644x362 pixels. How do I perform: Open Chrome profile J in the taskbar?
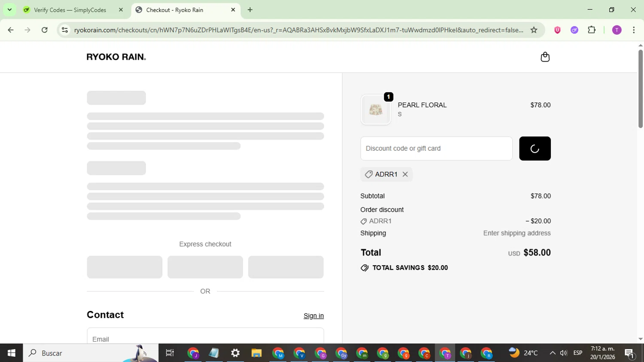pyautogui.click(x=193, y=353)
